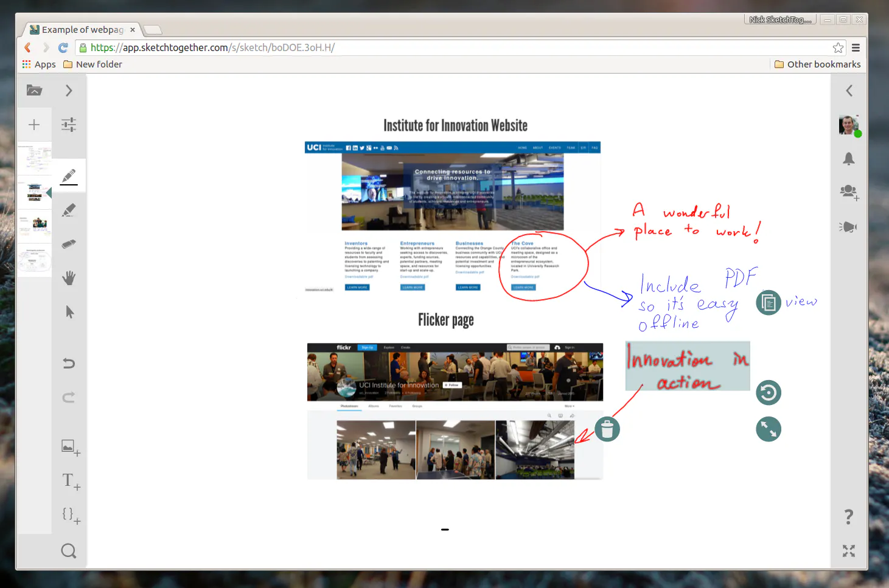Open the tool settings sliders
This screenshot has width=889, height=588.
pyautogui.click(x=69, y=125)
